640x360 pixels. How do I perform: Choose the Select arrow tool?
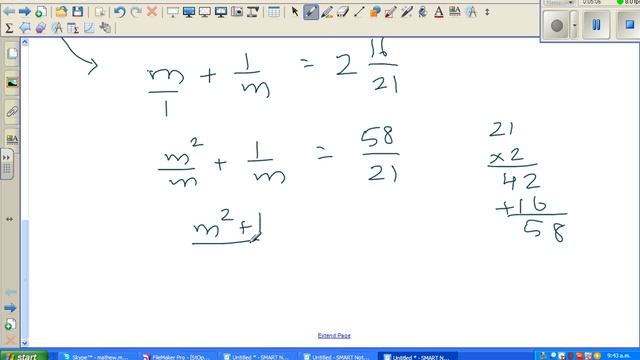point(295,12)
